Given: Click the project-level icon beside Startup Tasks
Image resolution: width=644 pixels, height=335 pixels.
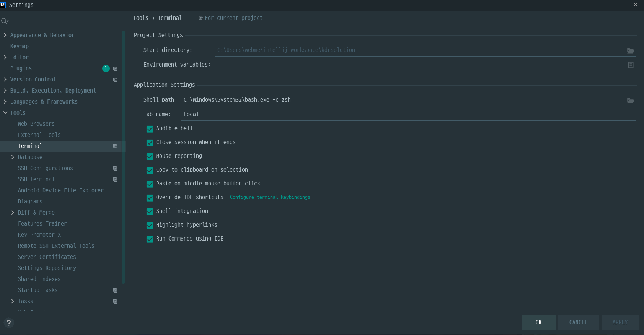Looking at the screenshot, I should [115, 291].
